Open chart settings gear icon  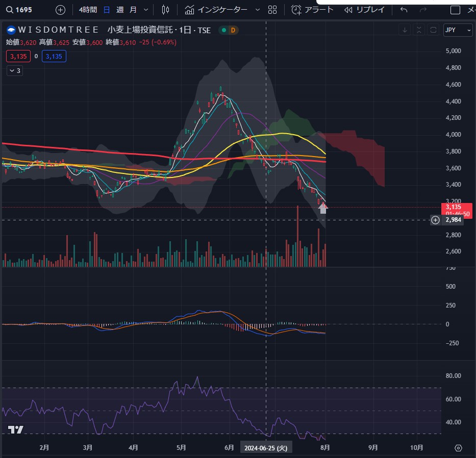point(458,448)
